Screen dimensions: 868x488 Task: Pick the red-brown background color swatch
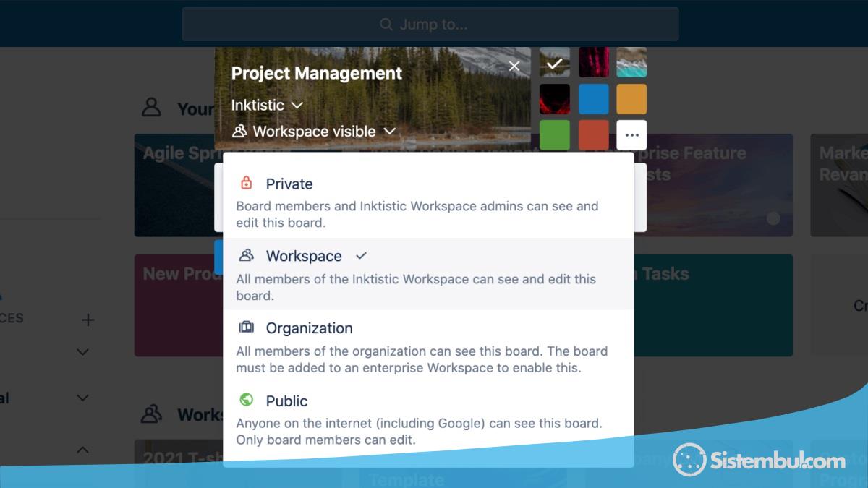pos(594,135)
